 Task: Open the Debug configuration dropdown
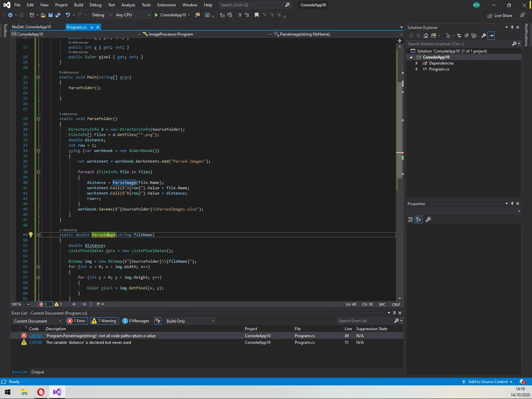coord(102,15)
